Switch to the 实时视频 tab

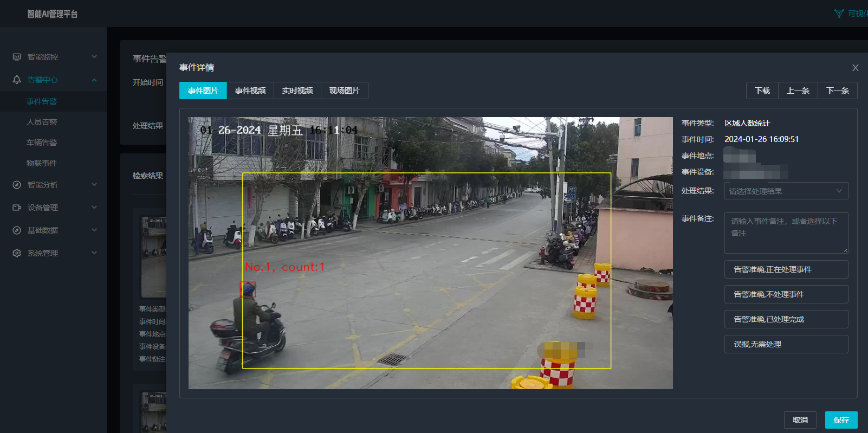[x=297, y=91]
